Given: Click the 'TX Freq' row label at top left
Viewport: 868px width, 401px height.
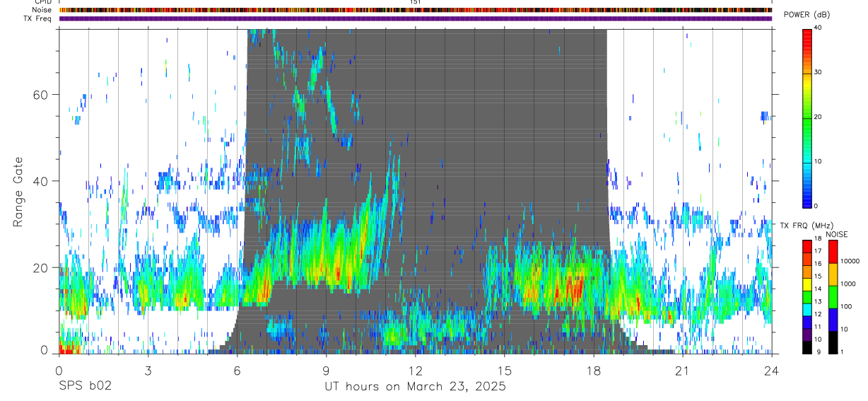Looking at the screenshot, I should (37, 18).
